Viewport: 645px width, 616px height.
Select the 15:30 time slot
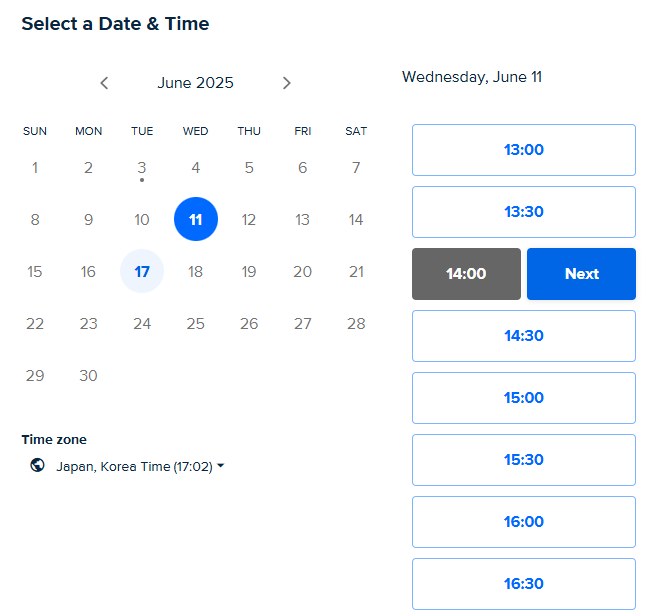coord(524,460)
